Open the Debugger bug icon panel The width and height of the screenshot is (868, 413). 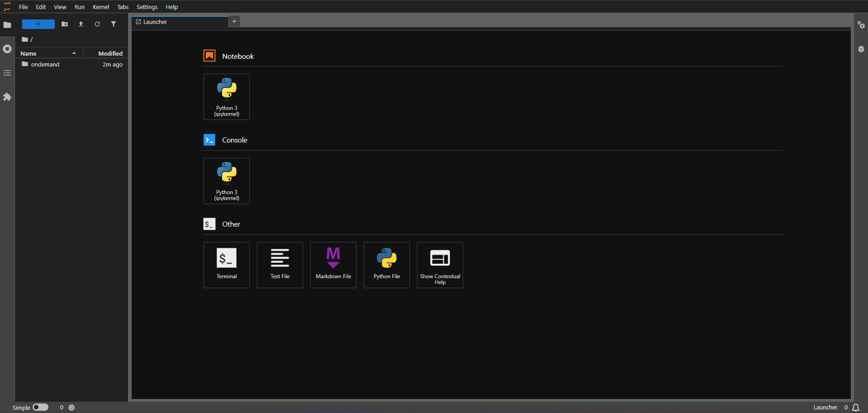pos(861,49)
